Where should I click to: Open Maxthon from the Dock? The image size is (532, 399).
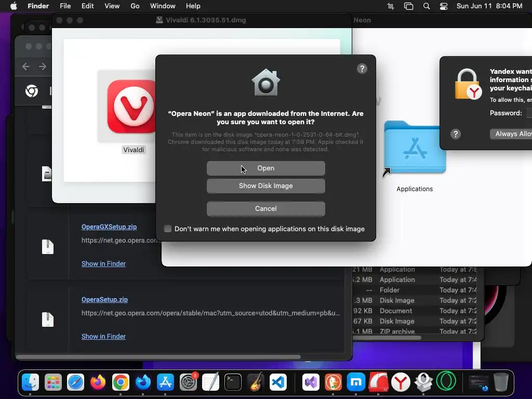(x=355, y=382)
